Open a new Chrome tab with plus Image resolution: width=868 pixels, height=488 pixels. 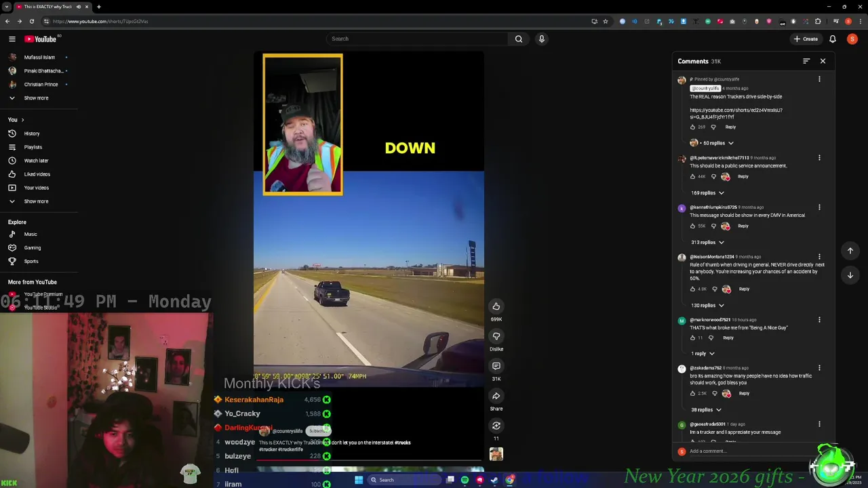[x=99, y=7]
